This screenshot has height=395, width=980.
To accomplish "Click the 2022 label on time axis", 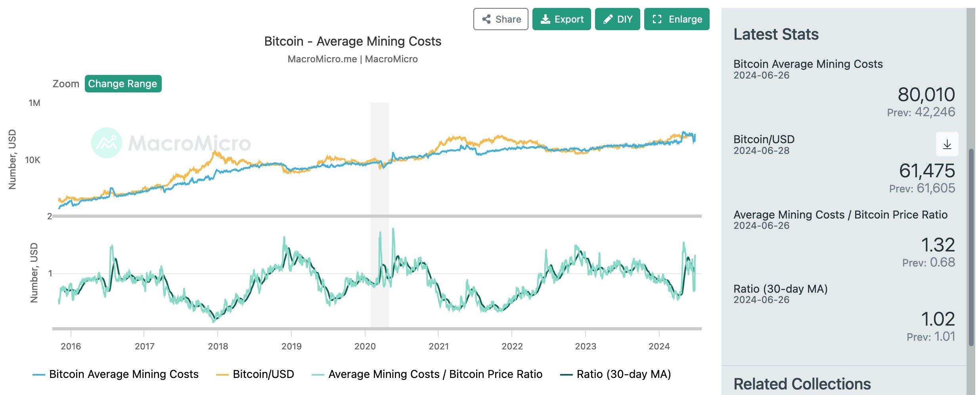I will point(512,346).
